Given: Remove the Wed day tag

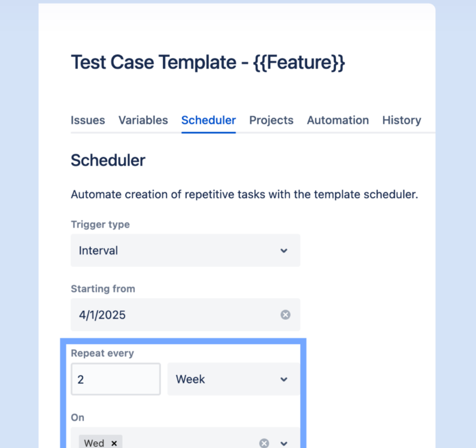Looking at the screenshot, I should 114,443.
